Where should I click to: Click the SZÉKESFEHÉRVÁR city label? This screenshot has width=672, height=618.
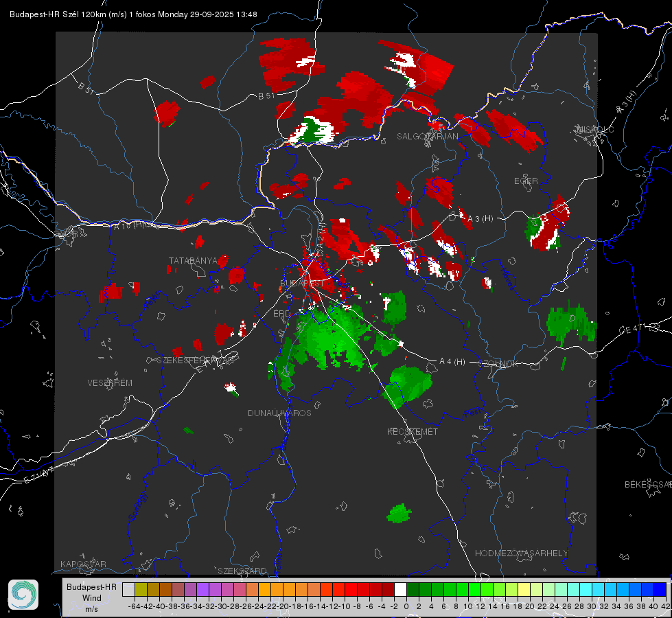(196, 360)
